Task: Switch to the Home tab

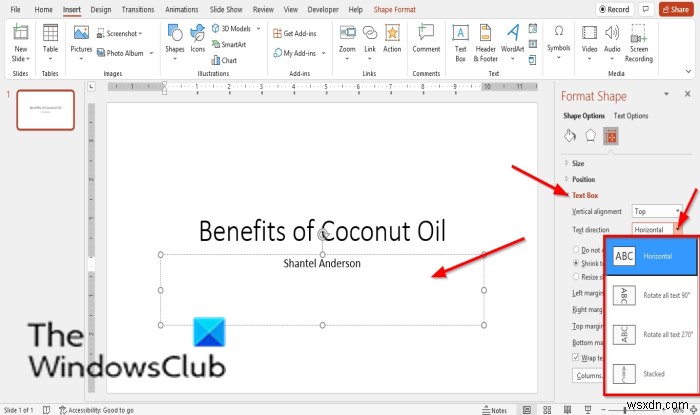Action: tap(43, 9)
